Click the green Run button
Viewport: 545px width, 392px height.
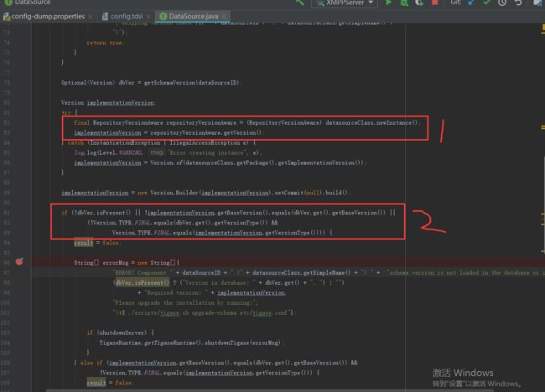pos(388,3)
